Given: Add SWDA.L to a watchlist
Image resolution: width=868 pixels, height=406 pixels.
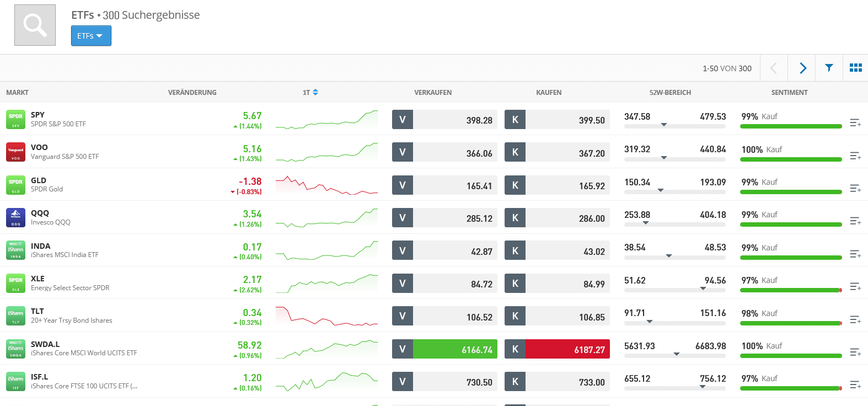Looking at the screenshot, I should pyautogui.click(x=855, y=352).
